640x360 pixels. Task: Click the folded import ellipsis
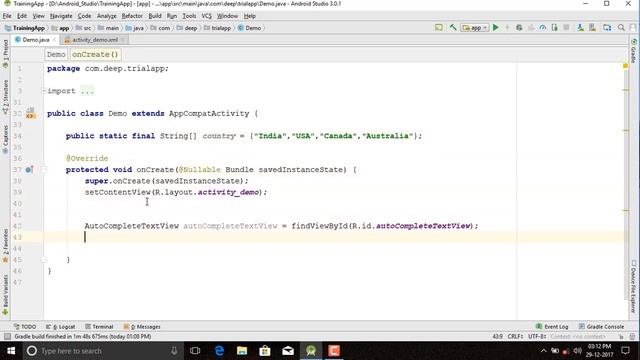pyautogui.click(x=87, y=91)
